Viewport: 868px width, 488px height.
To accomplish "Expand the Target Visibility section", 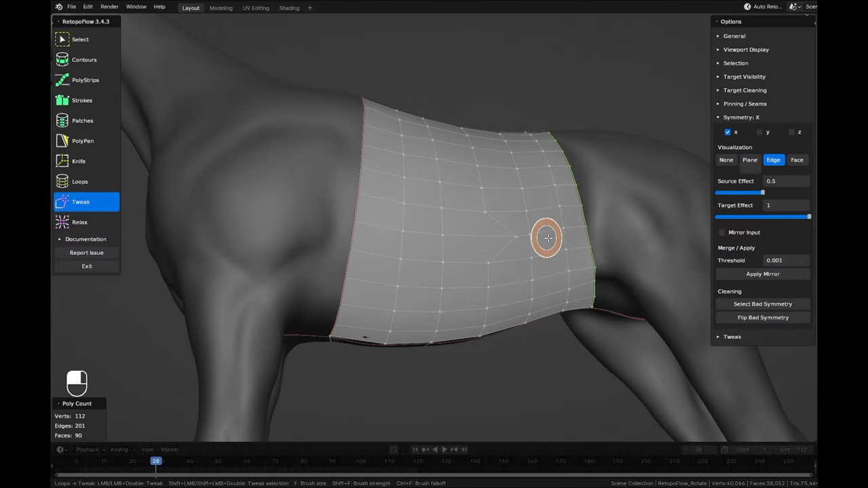I will coord(744,77).
